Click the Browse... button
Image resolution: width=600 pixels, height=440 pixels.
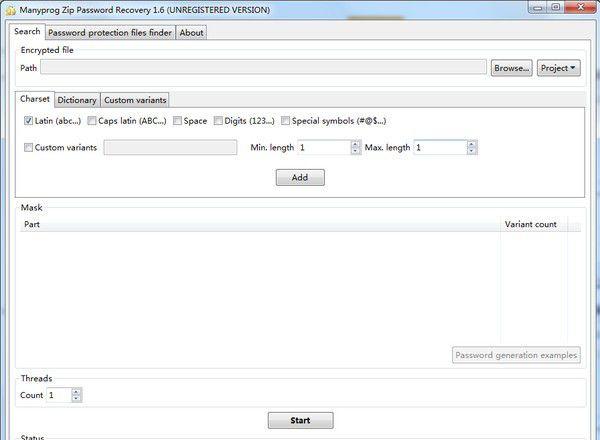click(512, 68)
